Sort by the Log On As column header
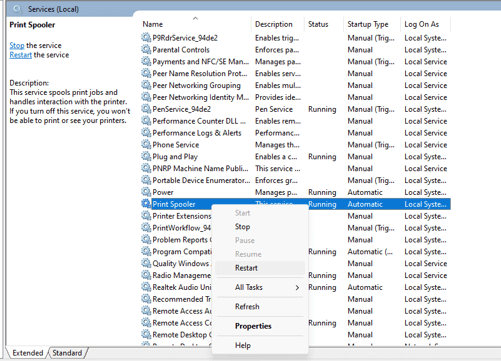The width and height of the screenshot is (501, 361). click(425, 24)
